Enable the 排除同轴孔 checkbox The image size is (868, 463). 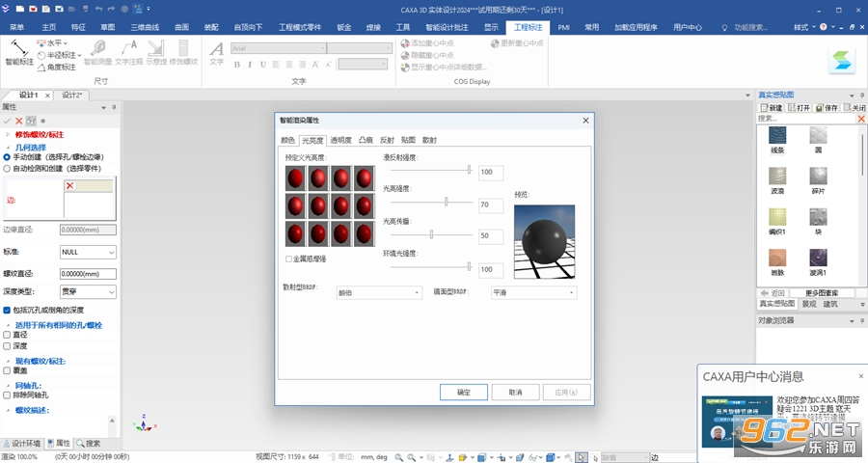(7, 395)
